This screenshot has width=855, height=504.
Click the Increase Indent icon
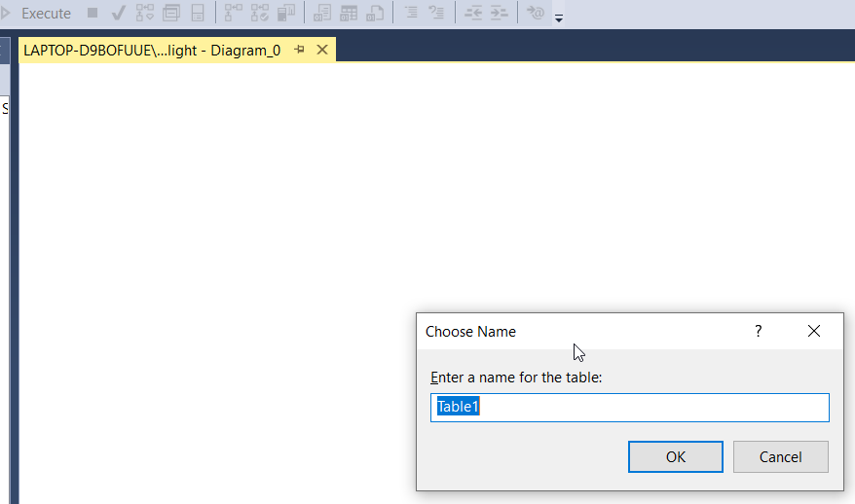[499, 14]
